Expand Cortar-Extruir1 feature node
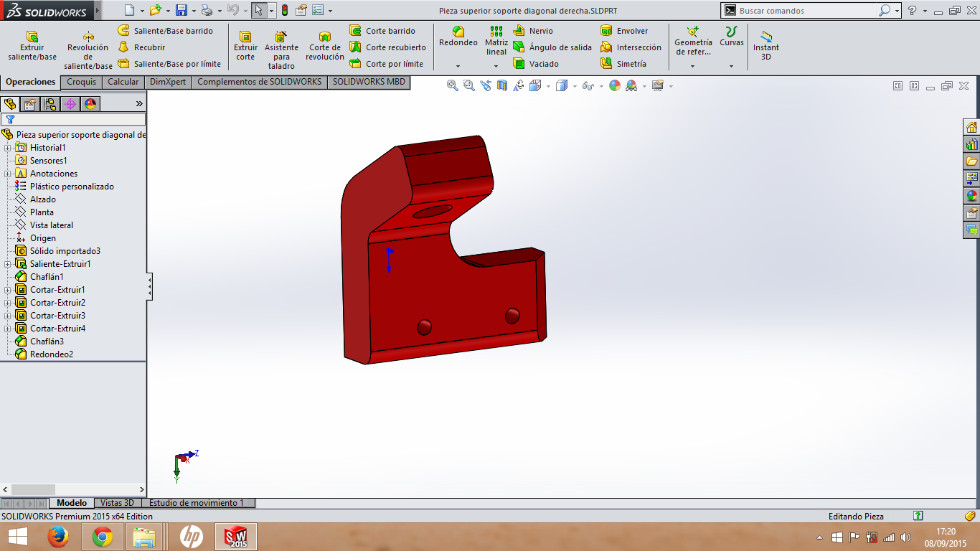The width and height of the screenshot is (980, 551). click(x=8, y=290)
